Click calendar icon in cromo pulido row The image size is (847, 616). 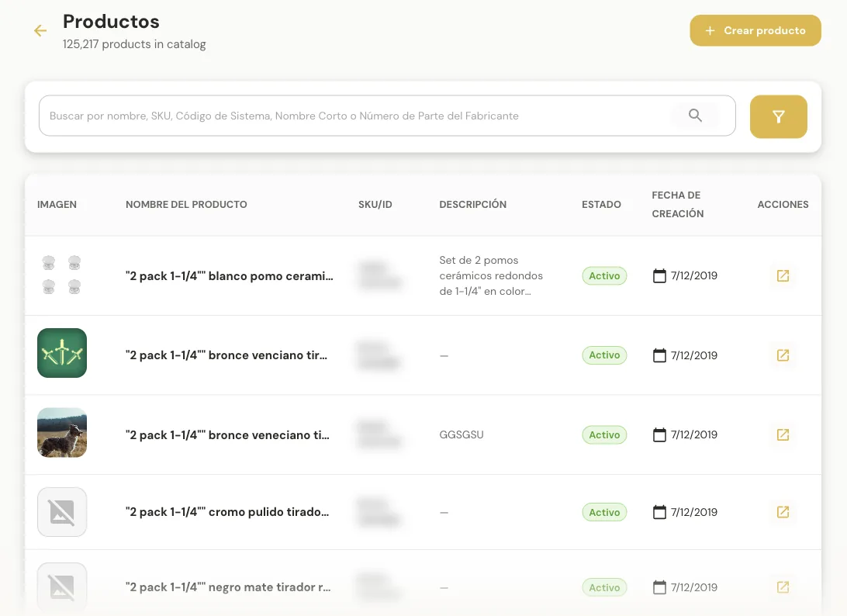[659, 512]
